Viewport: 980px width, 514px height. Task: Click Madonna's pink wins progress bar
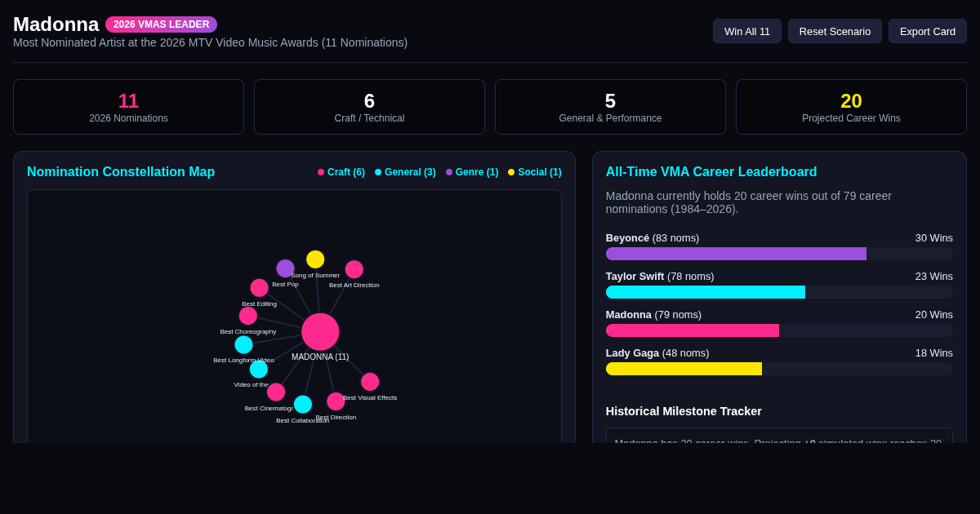(693, 330)
